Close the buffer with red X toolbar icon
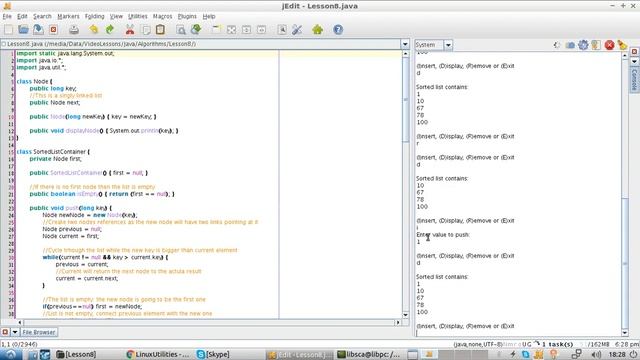 [x=53, y=29]
